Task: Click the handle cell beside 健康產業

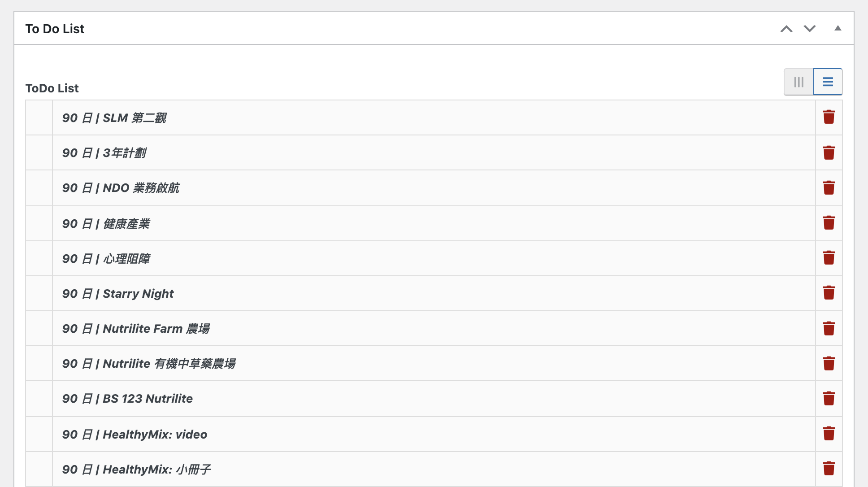Action: point(39,223)
